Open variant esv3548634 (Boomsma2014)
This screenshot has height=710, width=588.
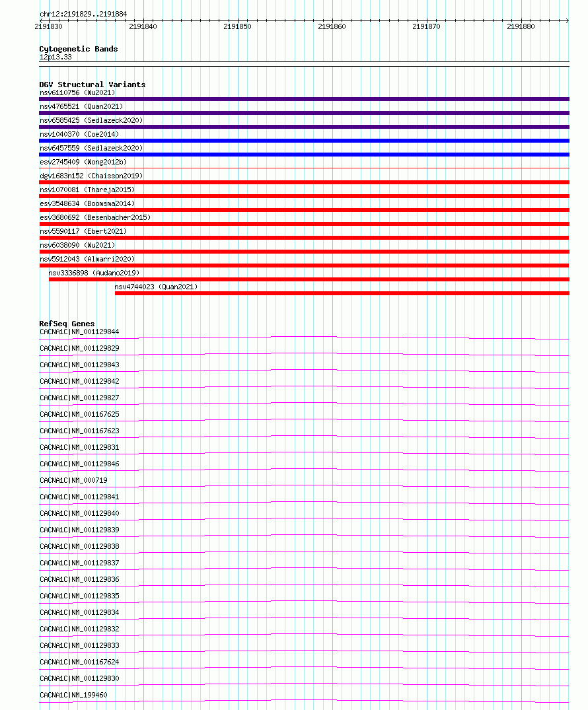click(x=87, y=204)
